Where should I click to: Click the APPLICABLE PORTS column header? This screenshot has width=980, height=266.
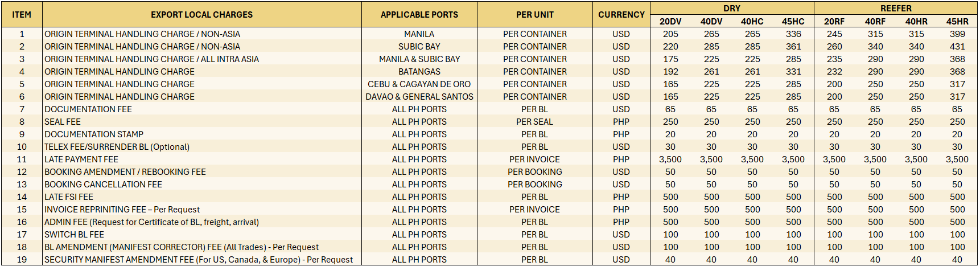pos(419,15)
